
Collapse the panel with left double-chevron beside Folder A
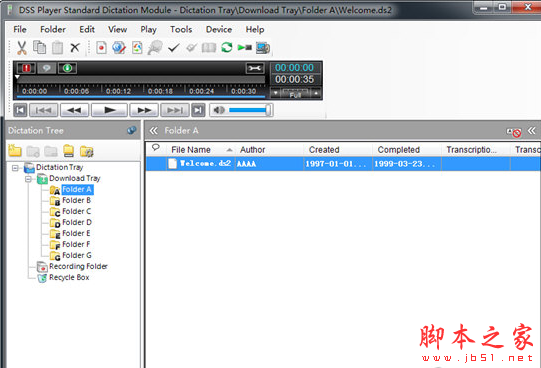coord(154,131)
